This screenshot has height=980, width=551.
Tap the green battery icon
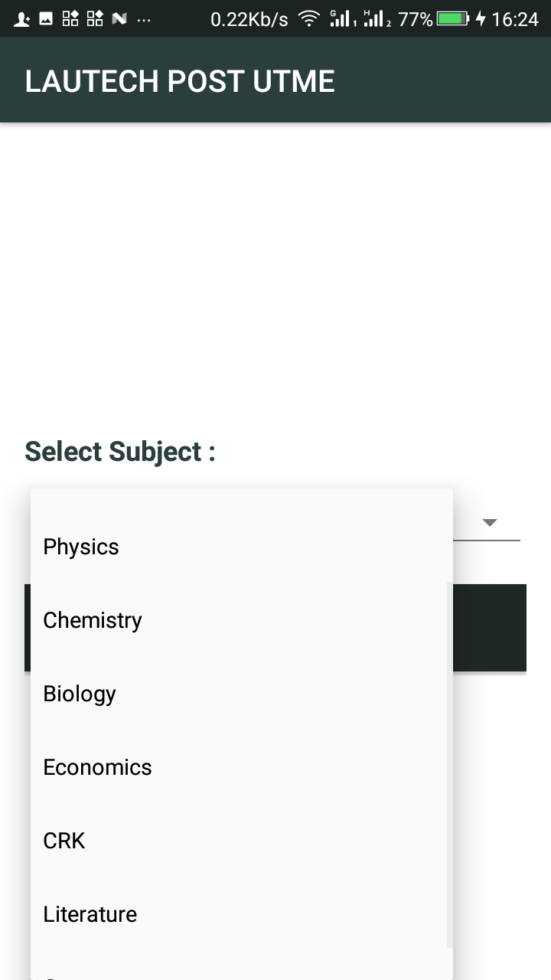452,19
